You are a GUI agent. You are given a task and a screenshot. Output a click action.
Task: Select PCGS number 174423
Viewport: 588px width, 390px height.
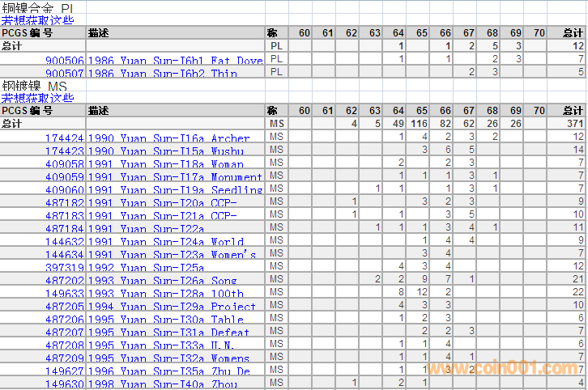[x=64, y=151]
